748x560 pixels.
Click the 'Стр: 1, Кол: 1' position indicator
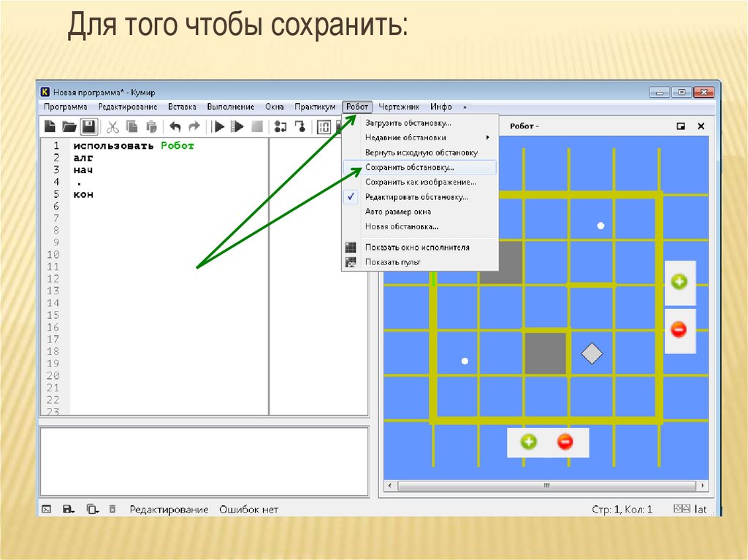coord(622,510)
